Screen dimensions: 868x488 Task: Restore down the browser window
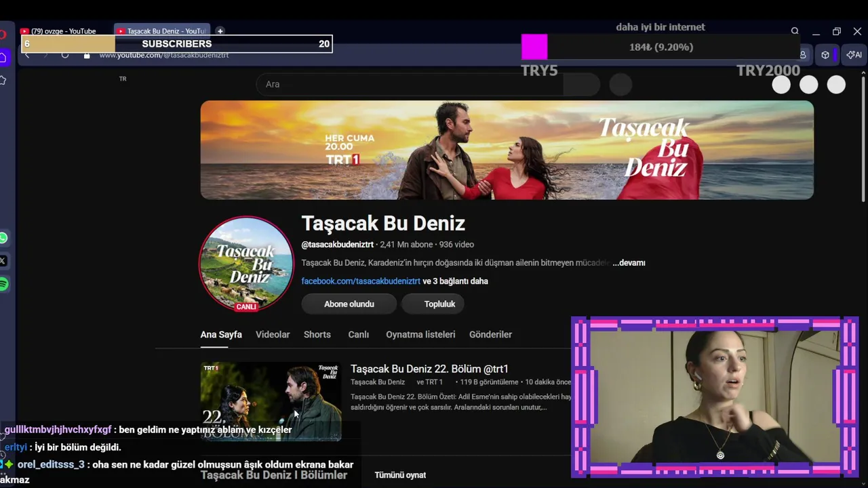click(x=837, y=31)
